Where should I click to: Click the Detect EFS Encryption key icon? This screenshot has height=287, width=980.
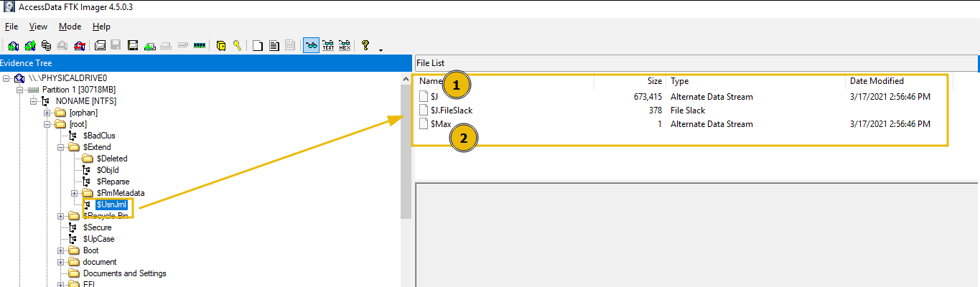[237, 45]
